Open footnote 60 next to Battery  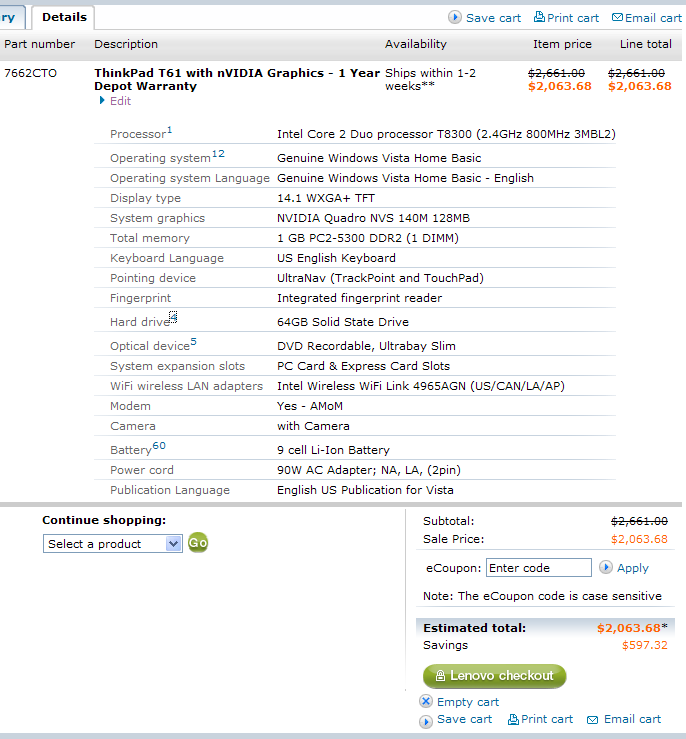point(159,446)
